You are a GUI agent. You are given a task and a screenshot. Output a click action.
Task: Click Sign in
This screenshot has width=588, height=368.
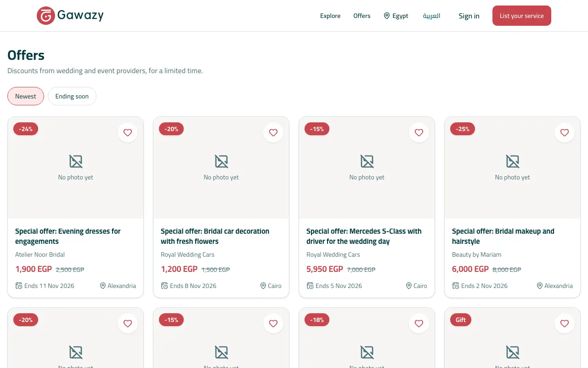(x=469, y=16)
